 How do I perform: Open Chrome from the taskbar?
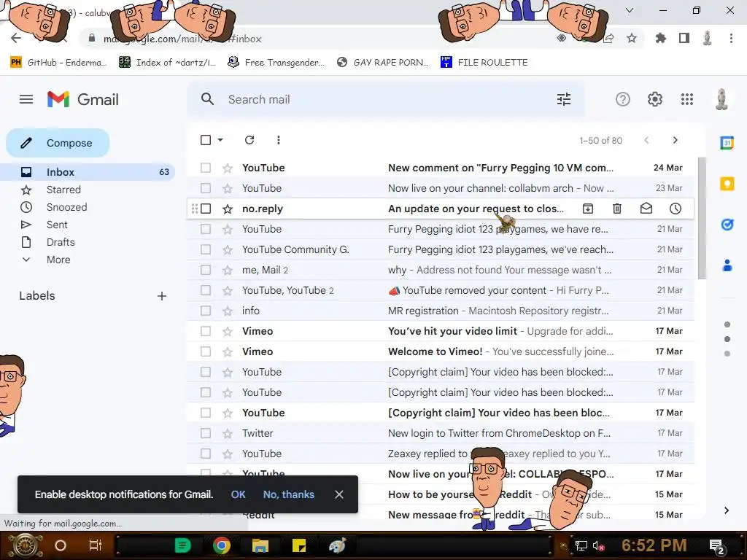(x=221, y=545)
